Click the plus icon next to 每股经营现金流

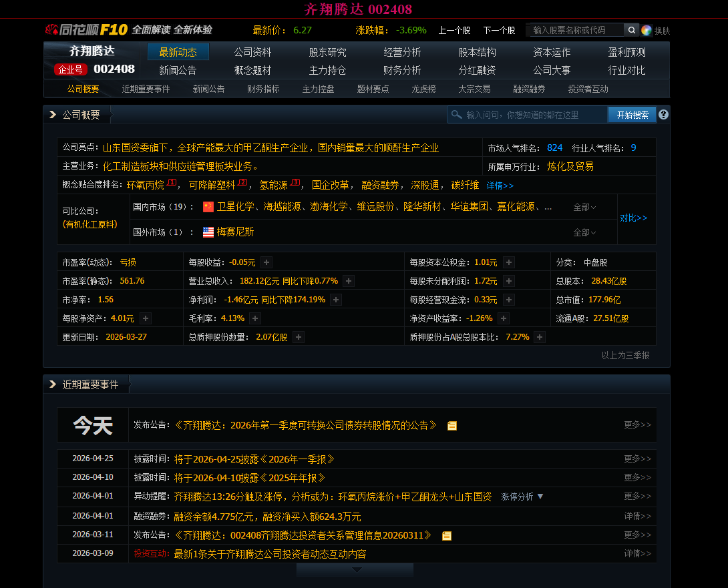[509, 300]
